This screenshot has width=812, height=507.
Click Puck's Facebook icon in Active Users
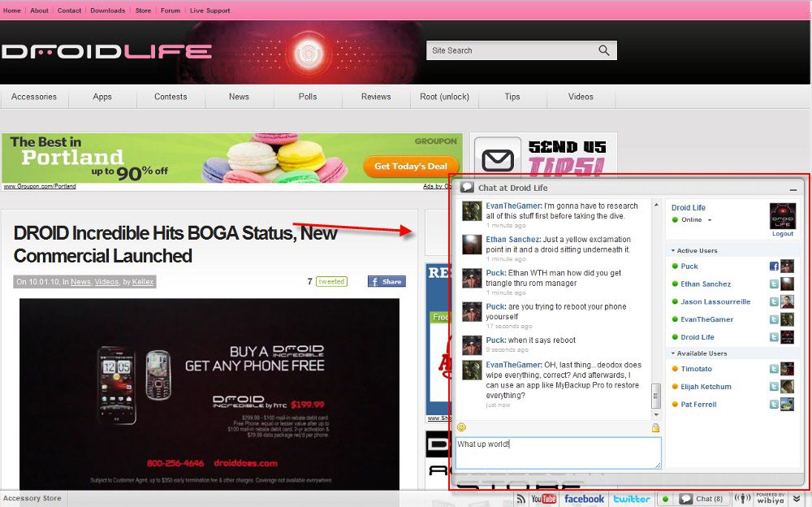774,266
